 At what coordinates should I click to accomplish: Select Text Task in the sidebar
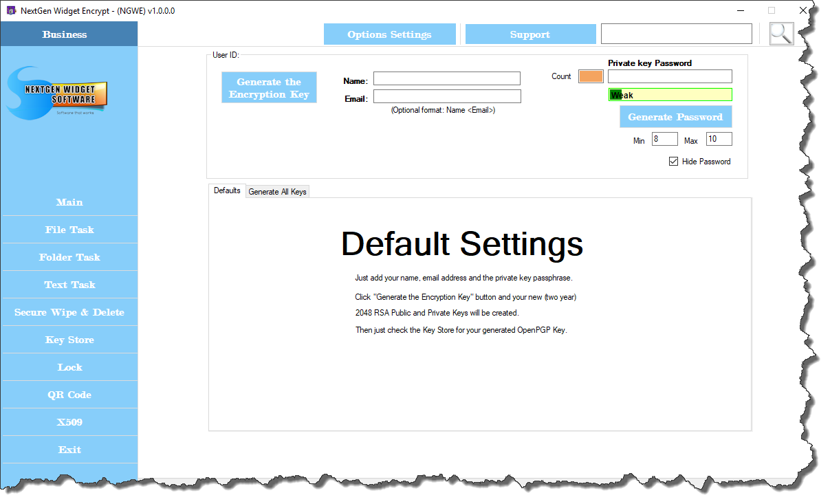pyautogui.click(x=69, y=285)
